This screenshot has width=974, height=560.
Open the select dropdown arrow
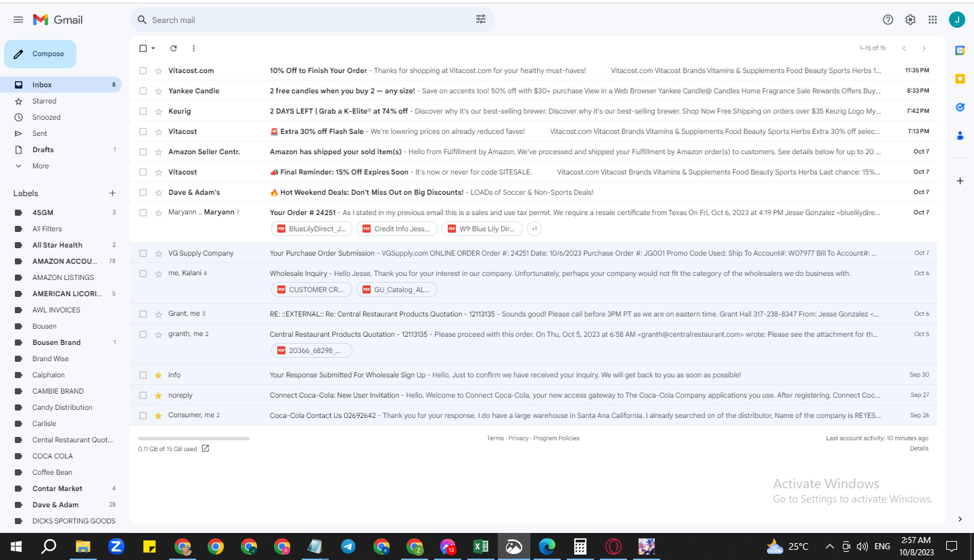point(154,48)
